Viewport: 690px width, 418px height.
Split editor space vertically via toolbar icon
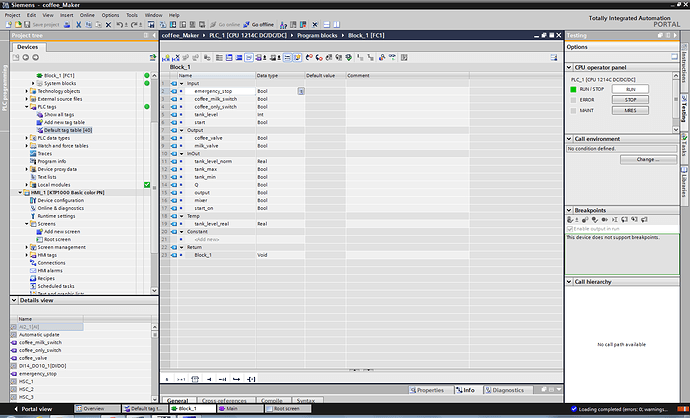[x=336, y=25]
